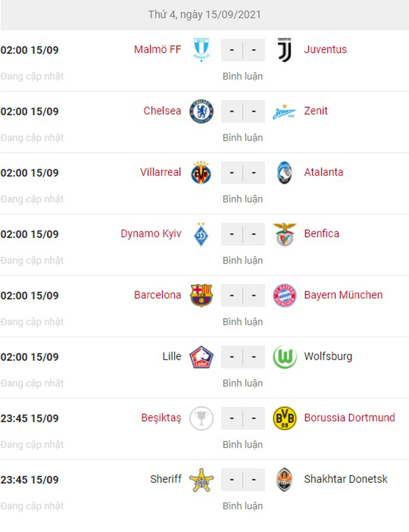Open Bình luận for Malmö FF vs Juventus
This screenshot has width=409, height=532.
243,76
